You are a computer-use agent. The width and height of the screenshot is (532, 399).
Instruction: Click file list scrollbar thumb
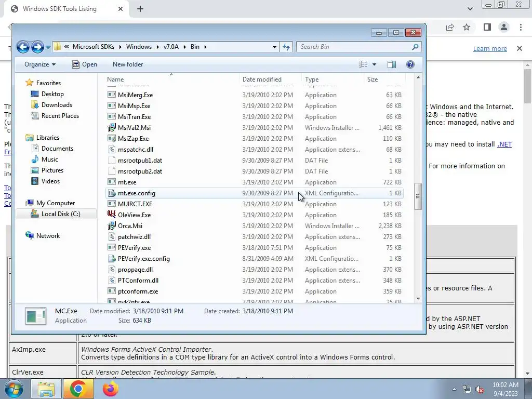(x=418, y=196)
